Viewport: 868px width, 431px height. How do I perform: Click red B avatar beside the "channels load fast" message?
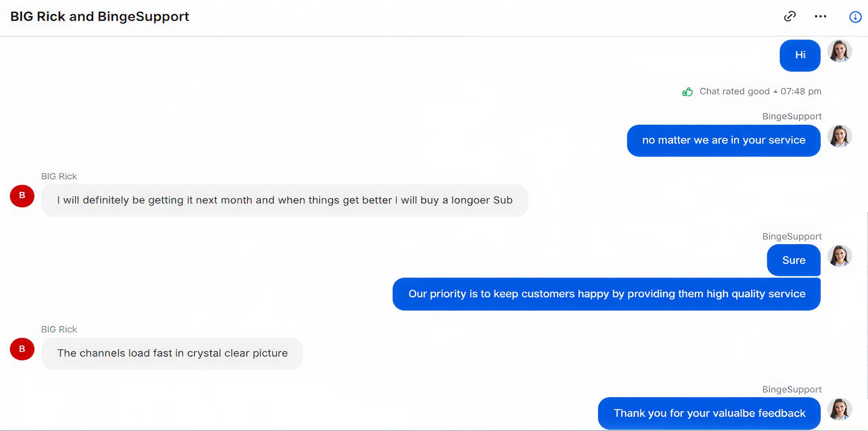click(x=22, y=349)
